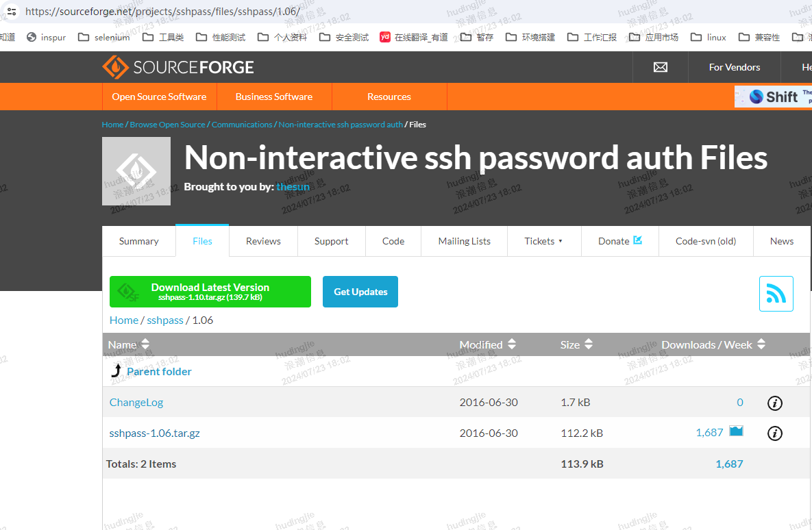Open the RSS feed for file releases
This screenshot has width=812, height=530.
[x=776, y=293]
